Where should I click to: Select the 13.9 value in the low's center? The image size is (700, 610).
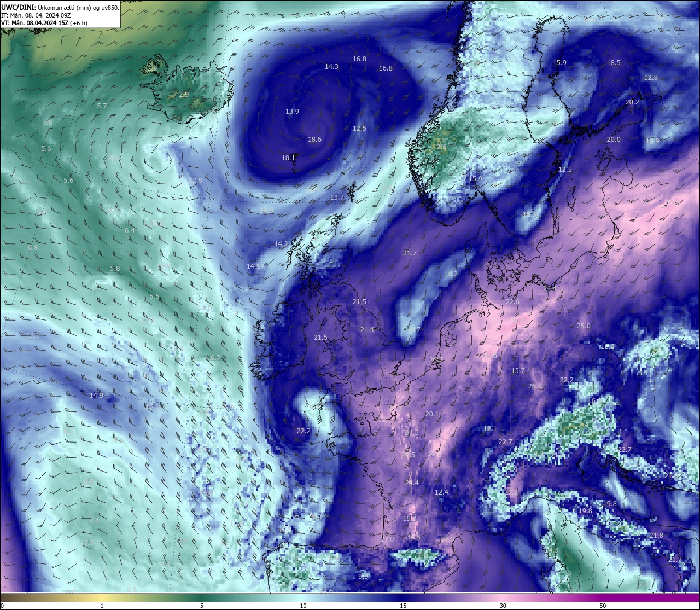pos(292,111)
